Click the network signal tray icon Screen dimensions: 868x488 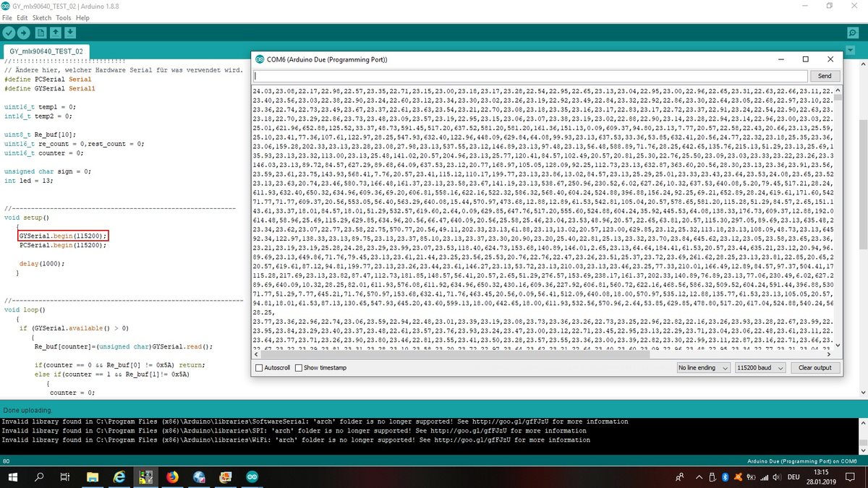pyautogui.click(x=765, y=477)
